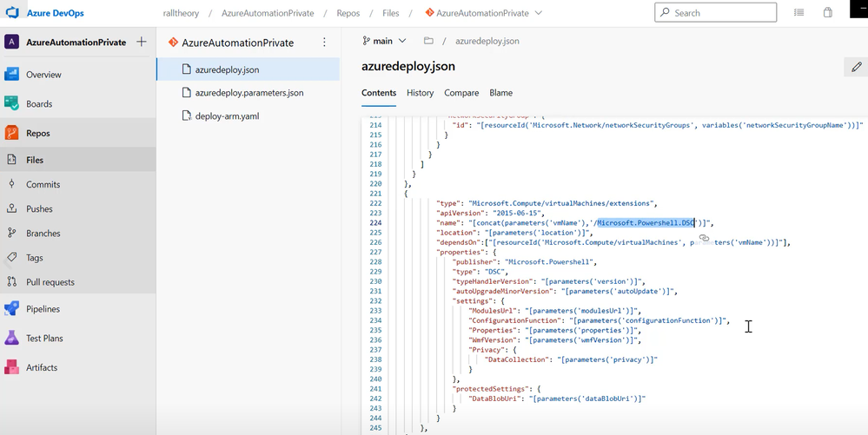Click the highlighted Microsoft.Powershell.DSC text
The image size is (868, 435).
coord(646,222)
